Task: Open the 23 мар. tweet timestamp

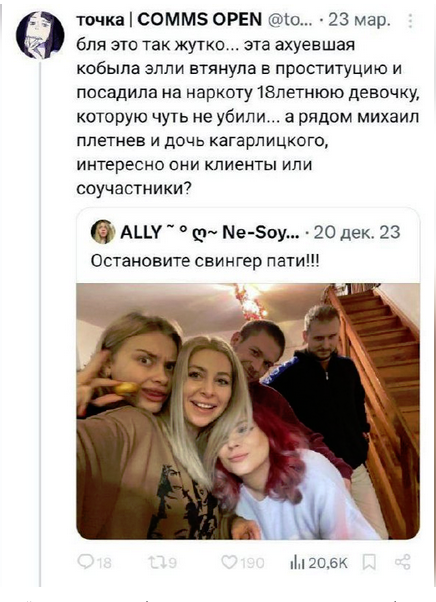Action: click(x=359, y=20)
